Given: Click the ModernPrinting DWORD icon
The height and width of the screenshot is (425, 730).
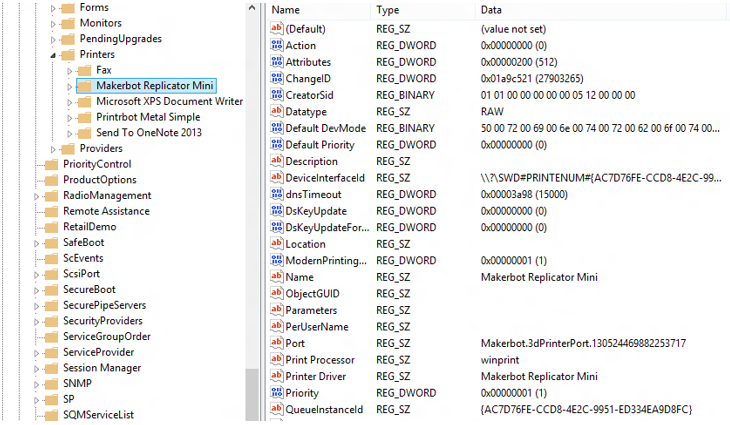Looking at the screenshot, I should click(x=277, y=260).
